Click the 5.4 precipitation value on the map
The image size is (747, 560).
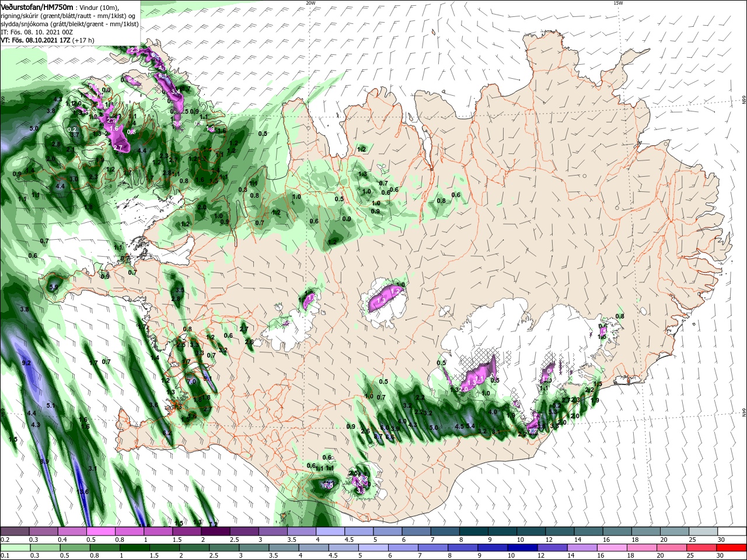click(x=470, y=426)
